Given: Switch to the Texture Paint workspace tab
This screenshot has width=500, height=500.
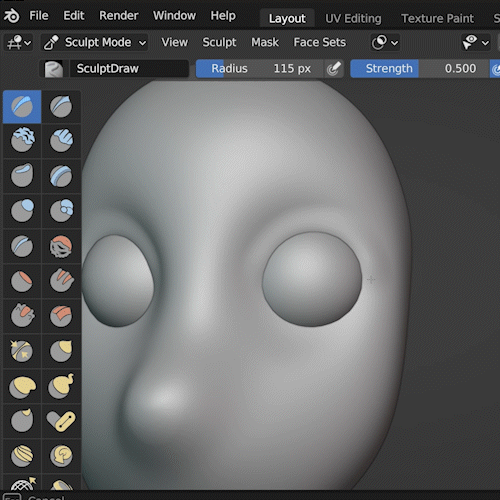Looking at the screenshot, I should (437, 19).
